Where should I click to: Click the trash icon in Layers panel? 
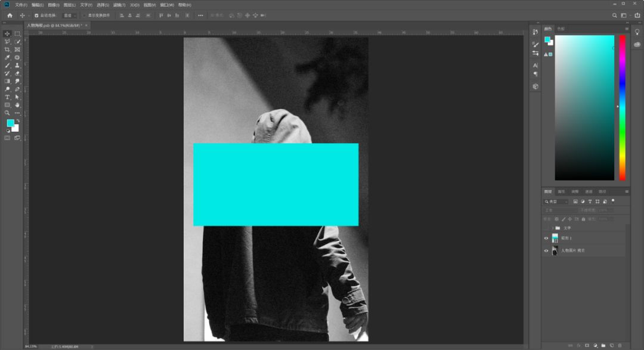tap(620, 345)
